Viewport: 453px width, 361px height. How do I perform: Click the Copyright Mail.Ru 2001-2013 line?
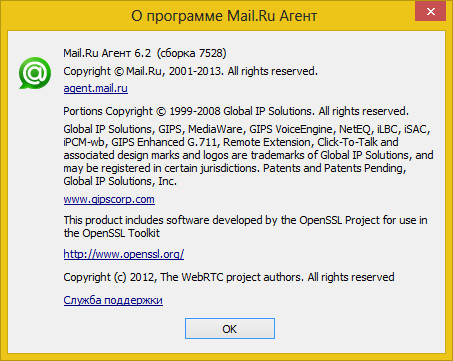coord(190,71)
